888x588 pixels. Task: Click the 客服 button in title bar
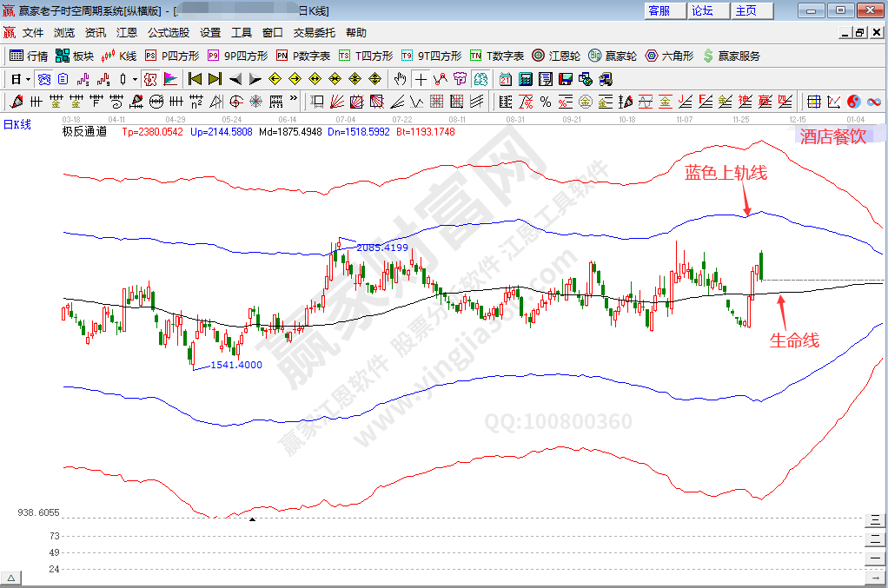coord(659,10)
